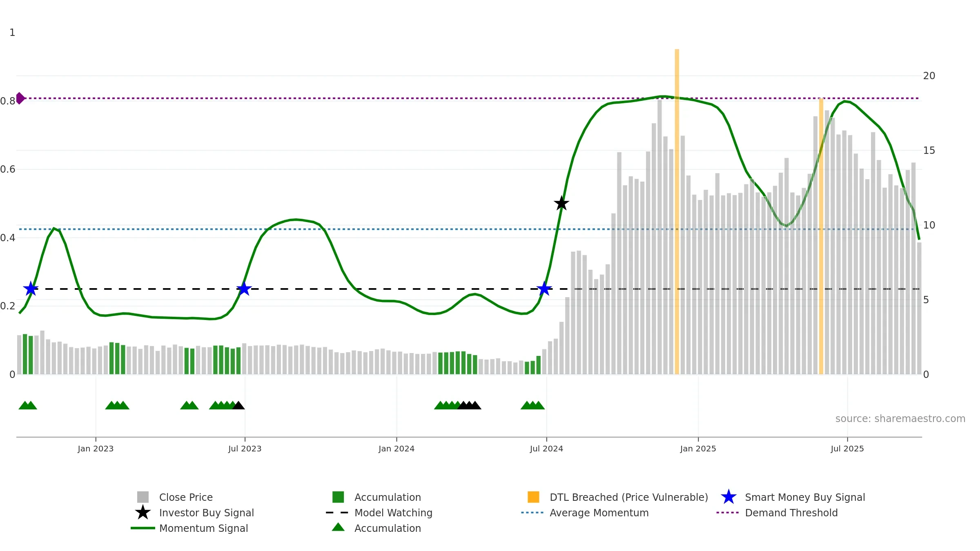Toggle Average Momentum legend entry
980x551 pixels.
[x=599, y=513]
